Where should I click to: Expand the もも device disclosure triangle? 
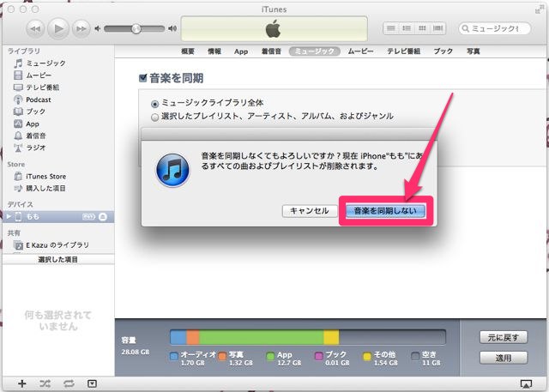pos(9,217)
